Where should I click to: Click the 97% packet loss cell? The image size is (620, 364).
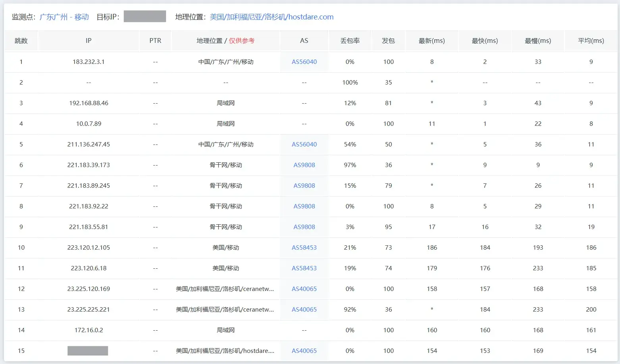click(350, 165)
